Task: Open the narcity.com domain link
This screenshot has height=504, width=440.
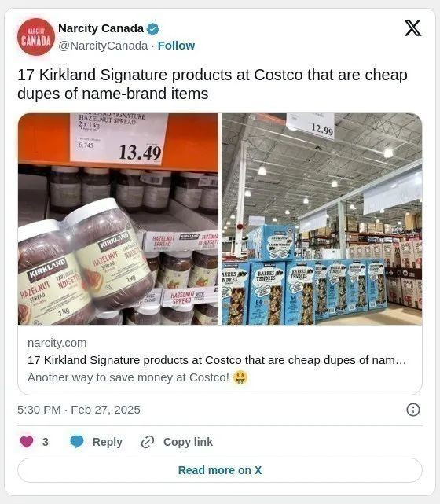Action: point(57,343)
